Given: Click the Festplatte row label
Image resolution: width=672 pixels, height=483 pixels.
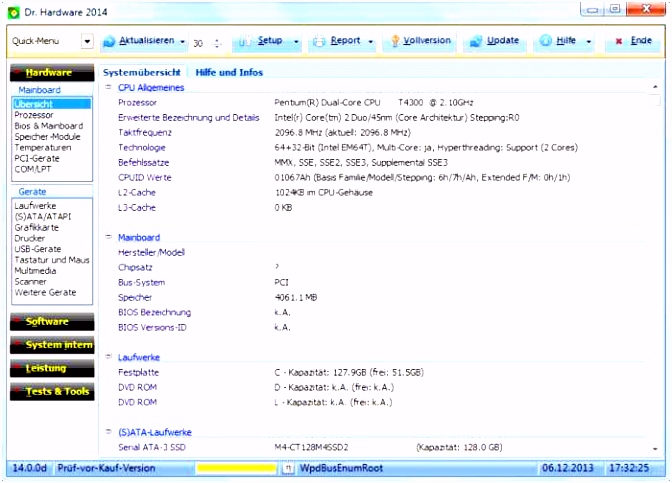Looking at the screenshot, I should [138, 372].
